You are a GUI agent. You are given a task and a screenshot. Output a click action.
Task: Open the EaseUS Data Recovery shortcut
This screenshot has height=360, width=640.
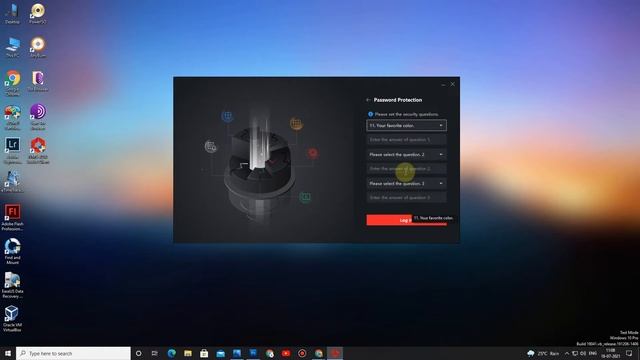(x=13, y=285)
